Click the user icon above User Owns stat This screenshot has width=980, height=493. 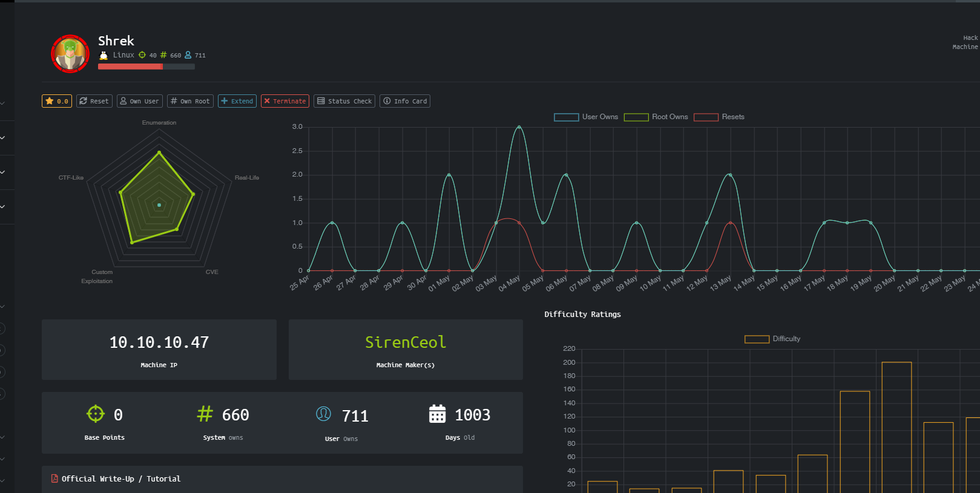(324, 414)
